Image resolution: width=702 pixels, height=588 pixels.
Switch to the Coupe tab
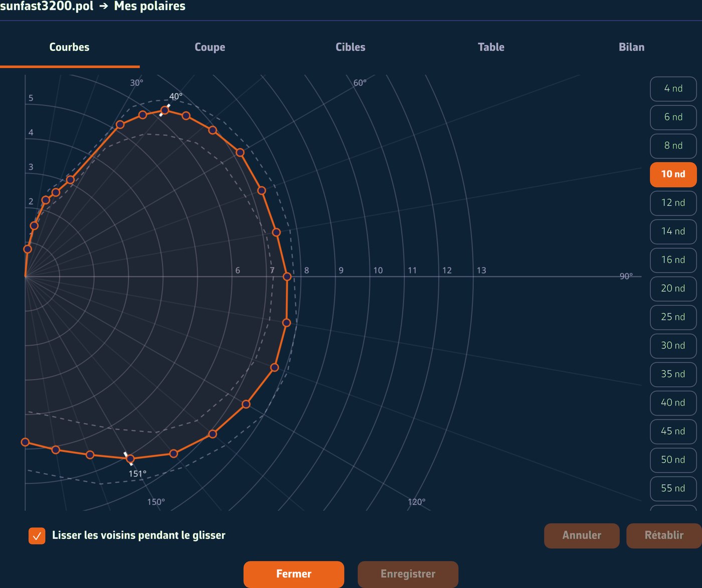[210, 47]
